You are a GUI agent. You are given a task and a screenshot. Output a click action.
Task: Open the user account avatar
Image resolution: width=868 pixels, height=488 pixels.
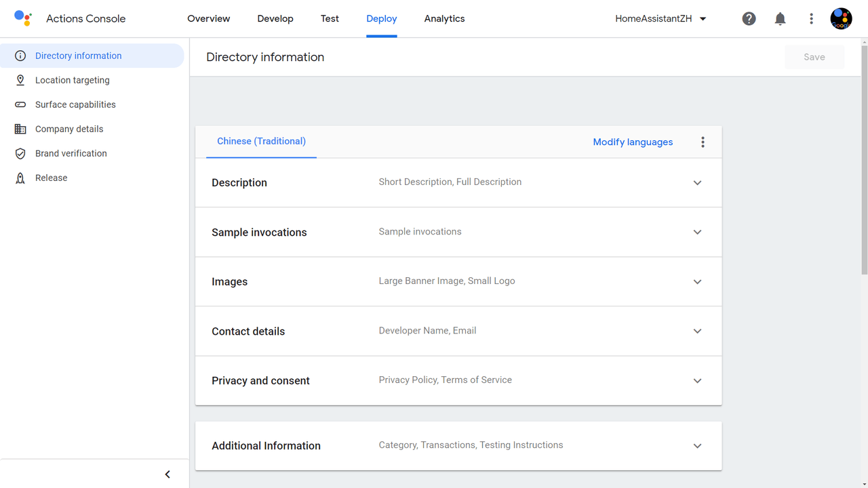841,19
